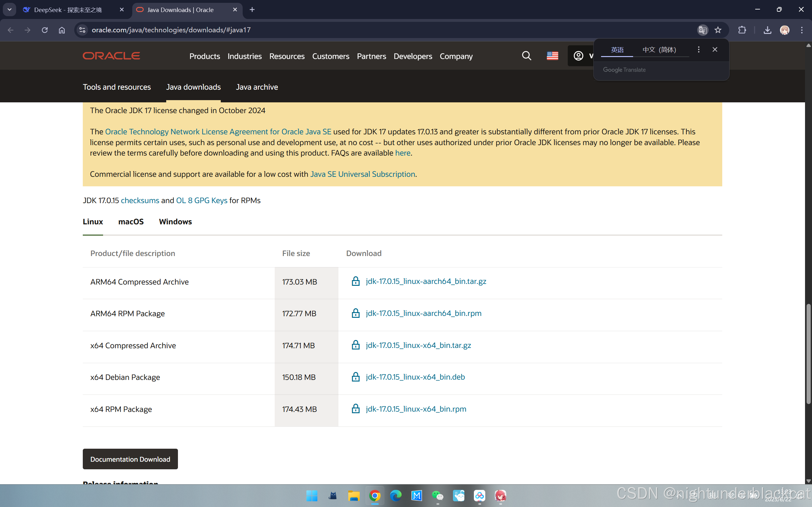
Task: Select 中文 (简体) in translate popup
Action: (659, 50)
